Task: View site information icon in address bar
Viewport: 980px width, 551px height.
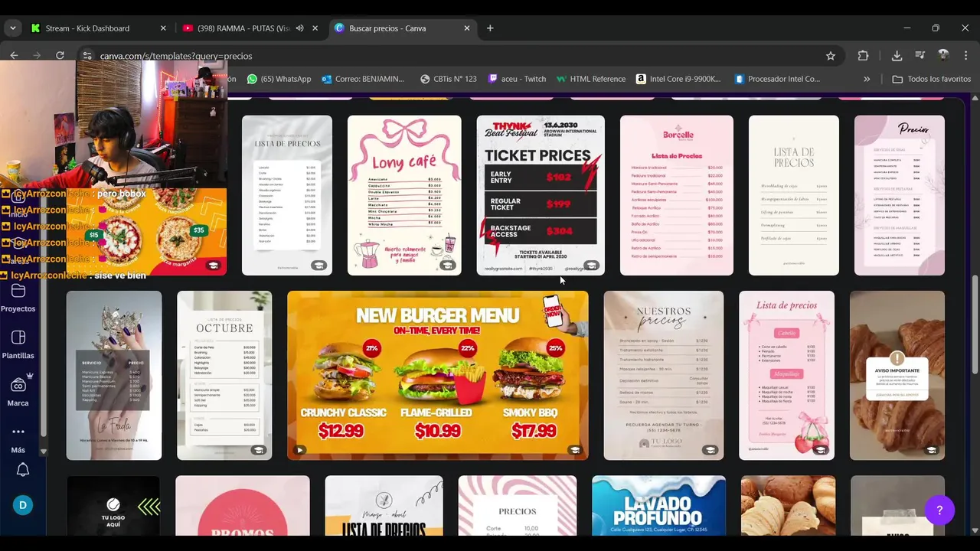Action: pos(87,56)
